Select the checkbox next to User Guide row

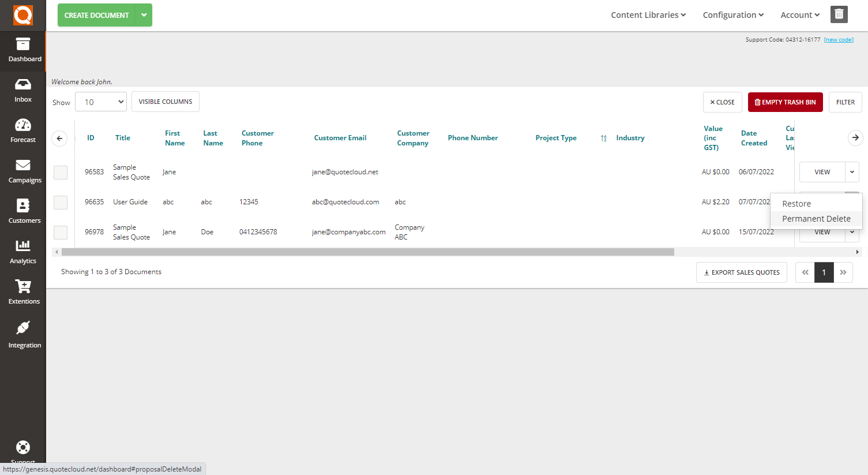pyautogui.click(x=60, y=202)
